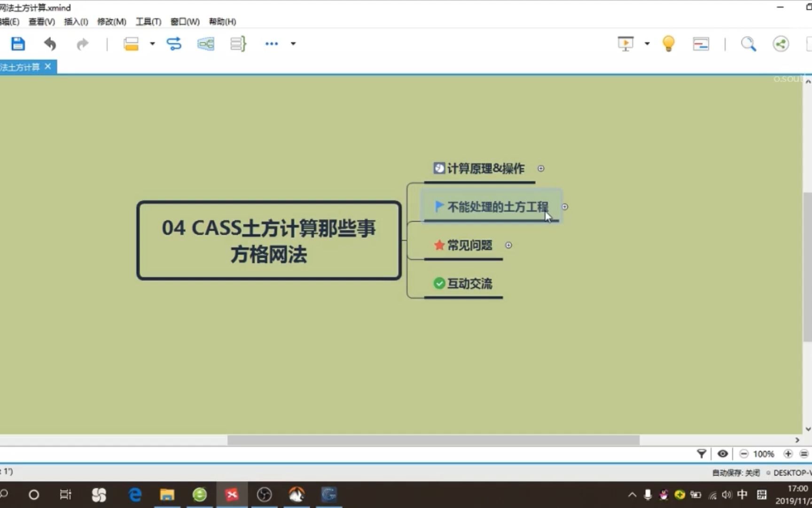The image size is (812, 508).
Task: Open the 工具(T) menu
Action: pyautogui.click(x=148, y=22)
